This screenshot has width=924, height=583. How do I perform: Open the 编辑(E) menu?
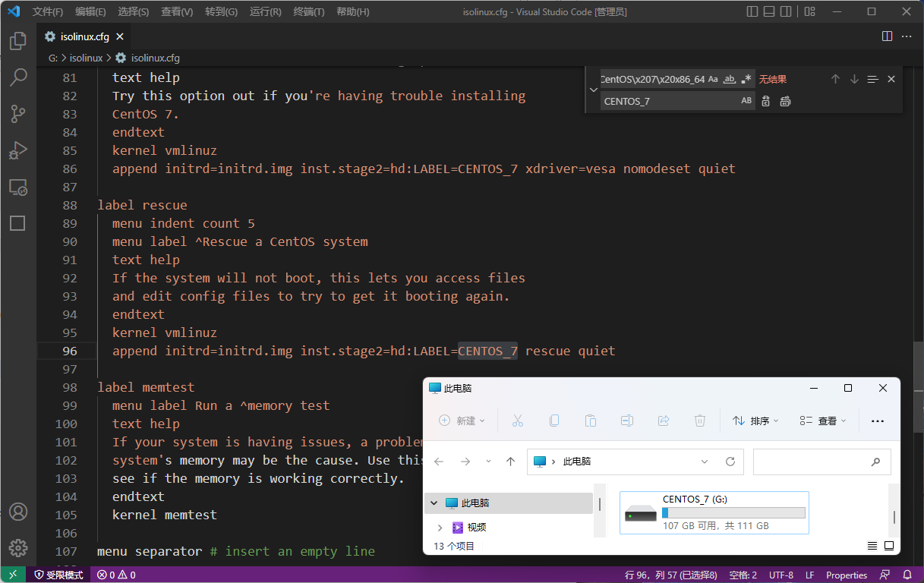point(90,12)
